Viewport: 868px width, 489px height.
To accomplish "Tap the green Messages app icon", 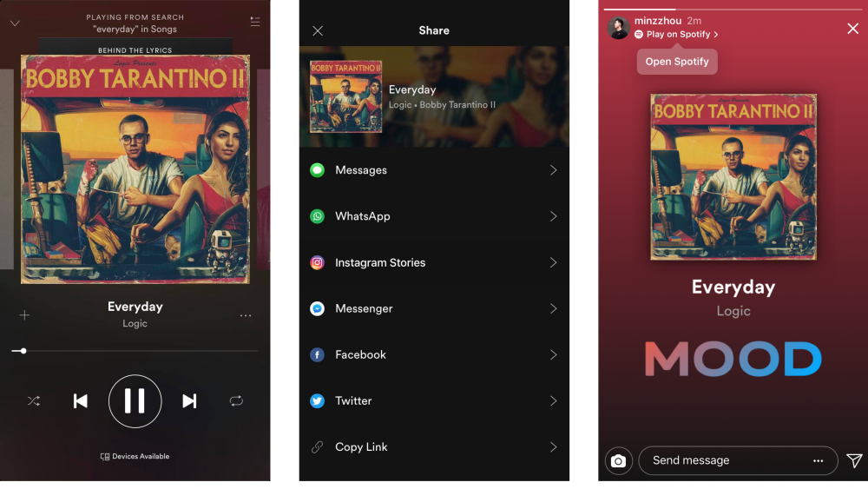I will click(317, 170).
